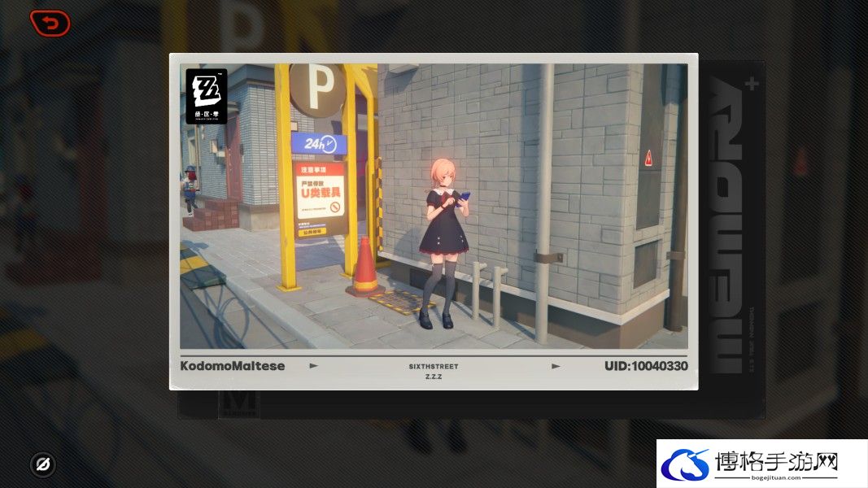The height and width of the screenshot is (488, 868).
Task: Open the snapshot photo card
Action: [x=434, y=221]
